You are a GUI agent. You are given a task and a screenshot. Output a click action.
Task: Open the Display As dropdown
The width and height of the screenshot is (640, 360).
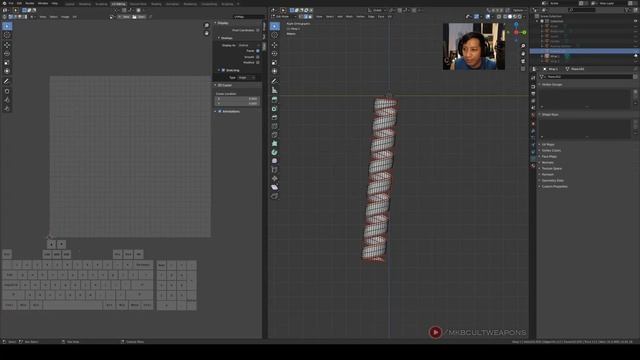click(x=249, y=45)
